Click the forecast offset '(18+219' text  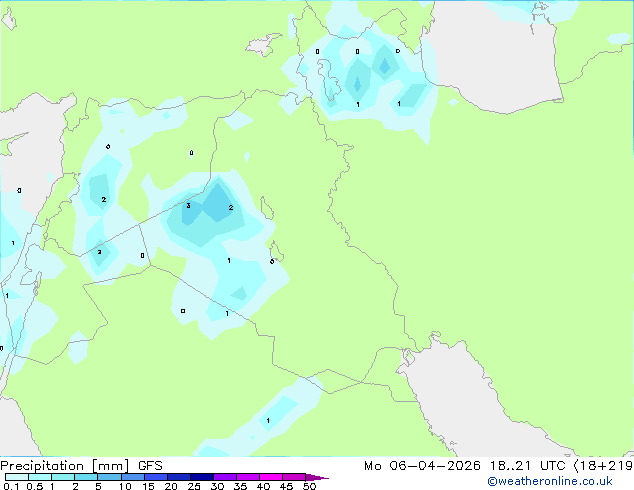point(603,466)
